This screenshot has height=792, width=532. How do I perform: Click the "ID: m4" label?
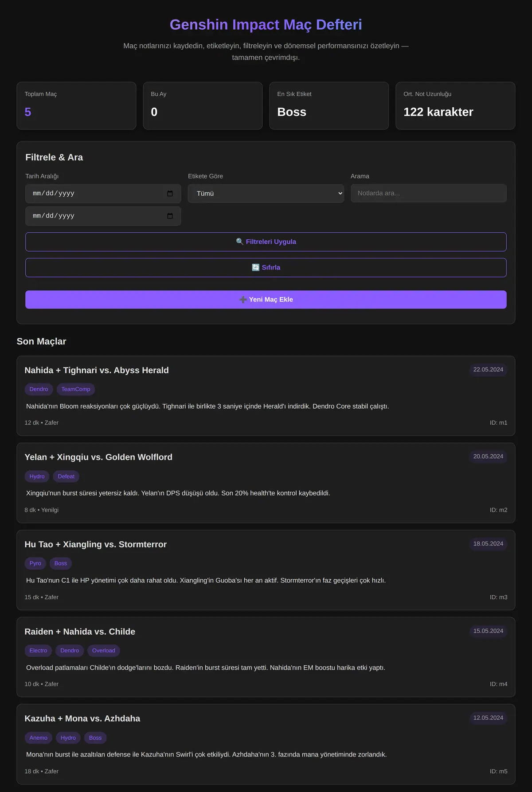(x=498, y=684)
